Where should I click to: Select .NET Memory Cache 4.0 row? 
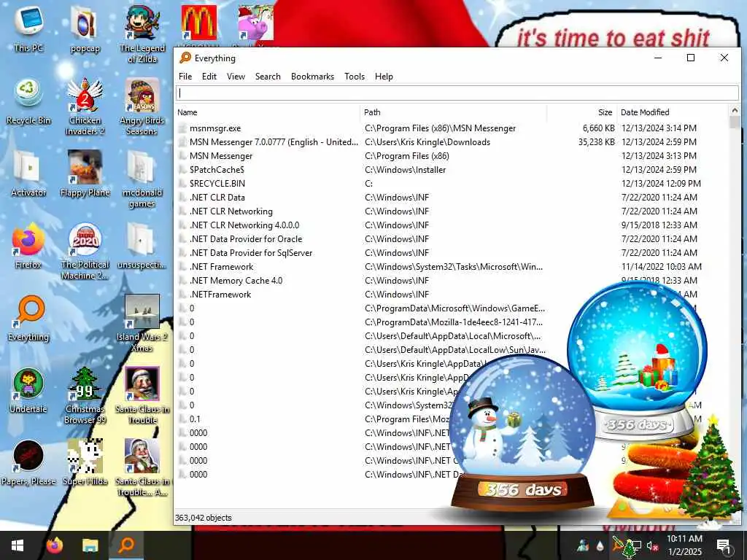point(452,281)
